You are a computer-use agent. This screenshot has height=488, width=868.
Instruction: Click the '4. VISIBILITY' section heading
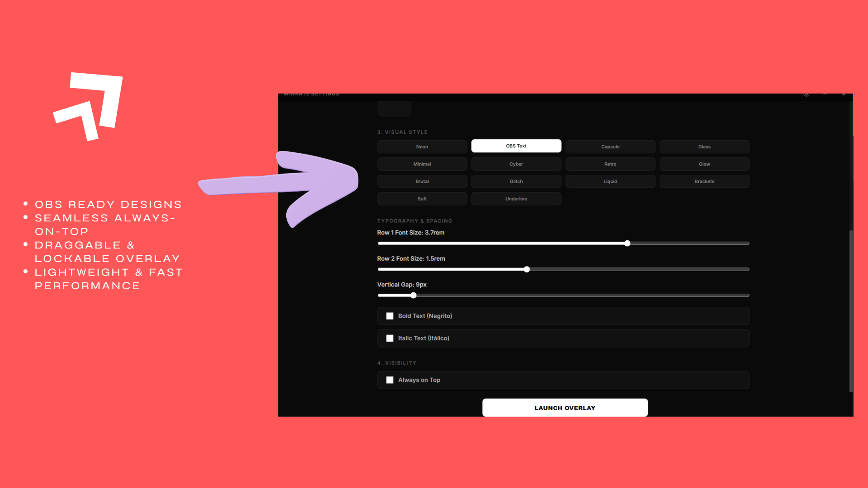[396, 363]
